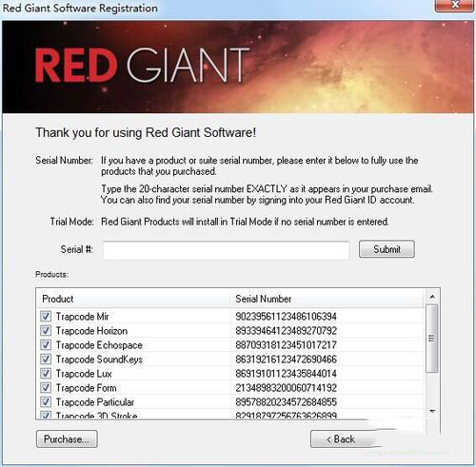Toggle the Trapcode Lux checkbox
This screenshot has width=476, height=467.
pos(46,373)
